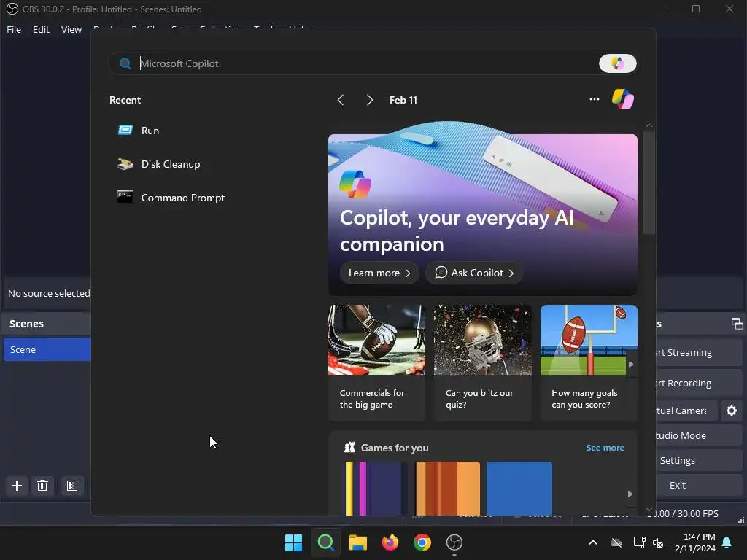
Task: Click the Ask Copilot button
Action: [474, 273]
